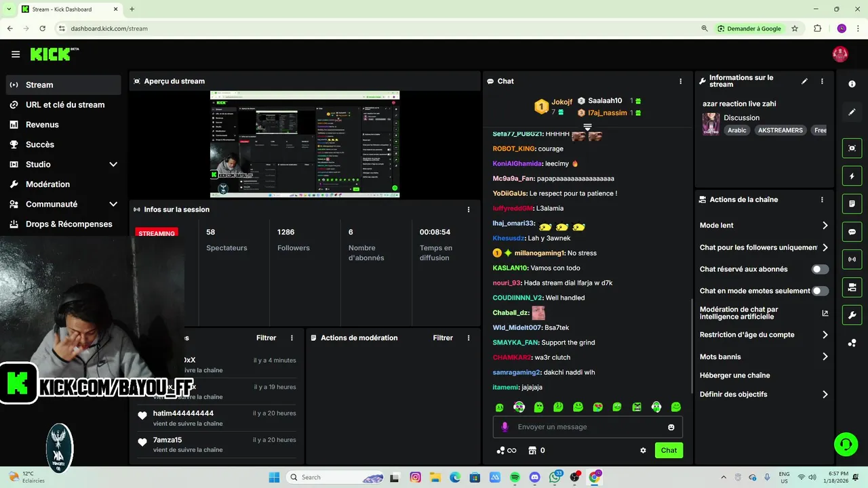
Task: Click the green headset support button
Action: (846, 445)
